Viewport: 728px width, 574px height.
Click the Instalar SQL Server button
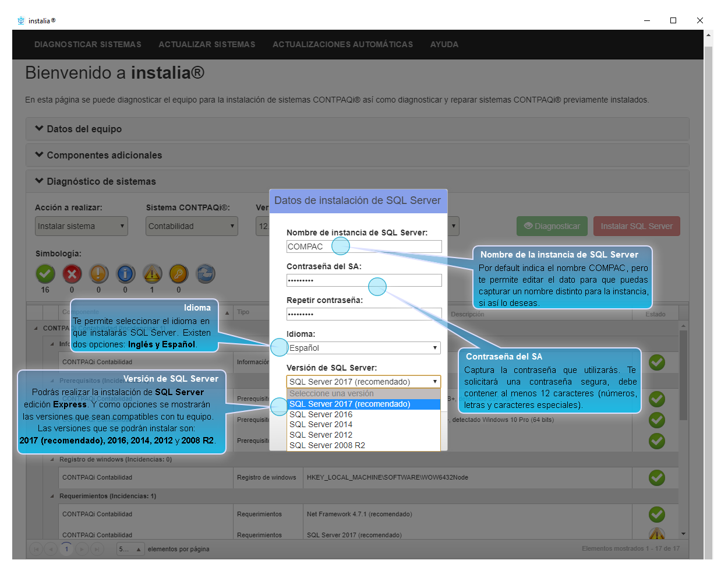click(637, 226)
